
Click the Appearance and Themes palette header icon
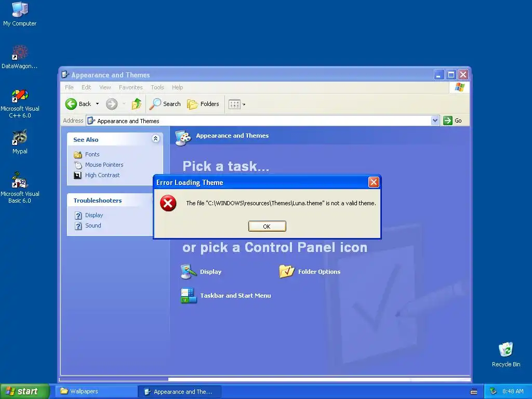pyautogui.click(x=183, y=138)
